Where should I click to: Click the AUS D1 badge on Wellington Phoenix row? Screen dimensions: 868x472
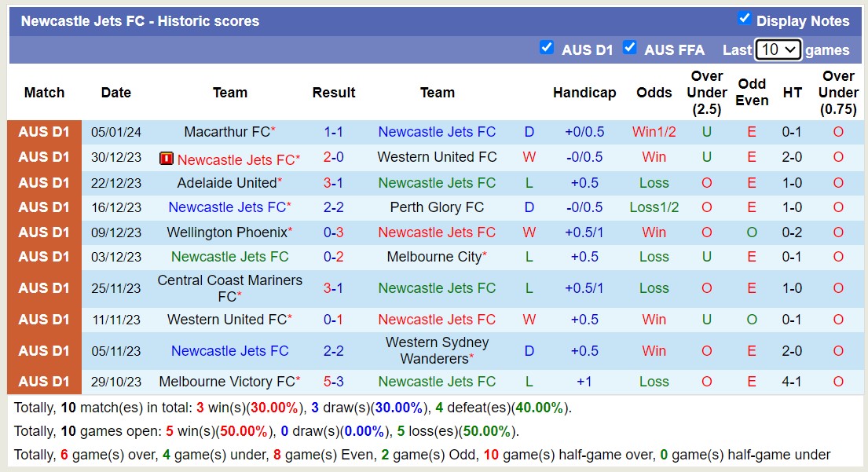coord(44,232)
